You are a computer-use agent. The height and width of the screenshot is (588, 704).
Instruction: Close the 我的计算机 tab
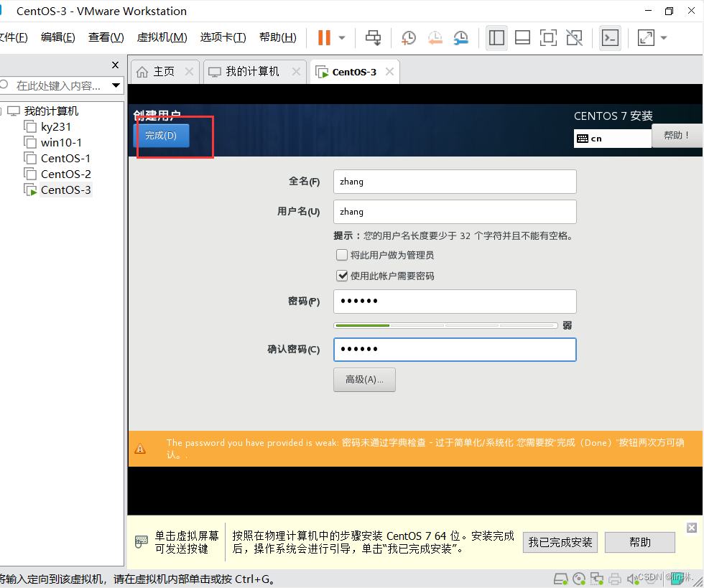click(296, 71)
